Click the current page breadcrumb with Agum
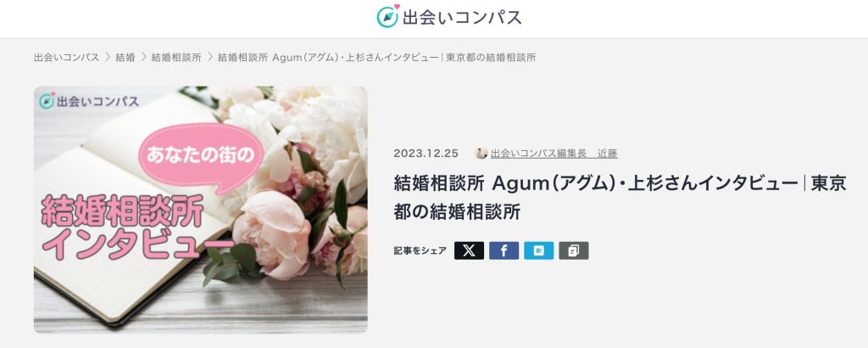The image size is (868, 348). click(376, 57)
